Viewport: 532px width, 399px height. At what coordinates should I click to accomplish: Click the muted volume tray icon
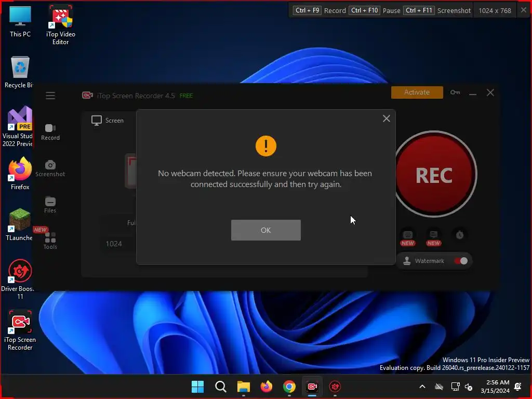[x=469, y=387]
